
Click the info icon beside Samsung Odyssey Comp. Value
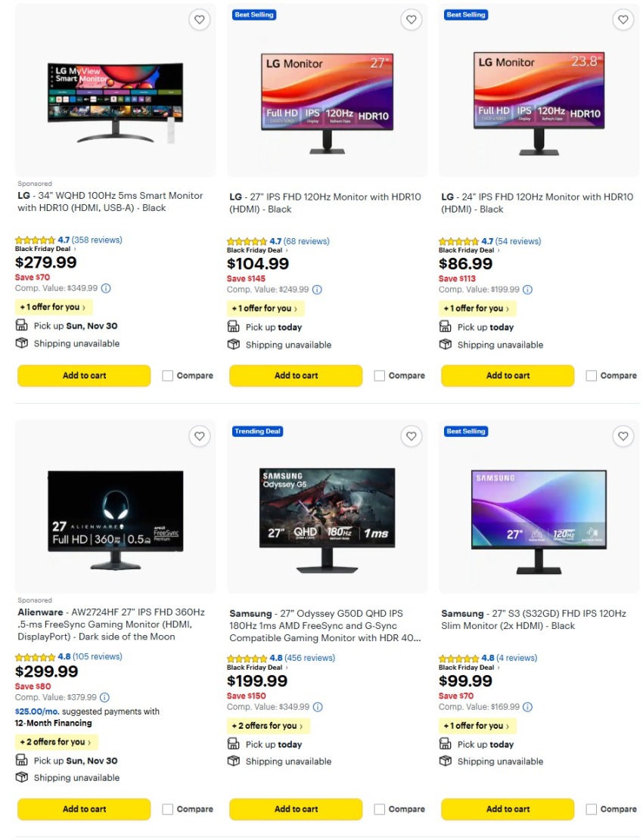[316, 706]
